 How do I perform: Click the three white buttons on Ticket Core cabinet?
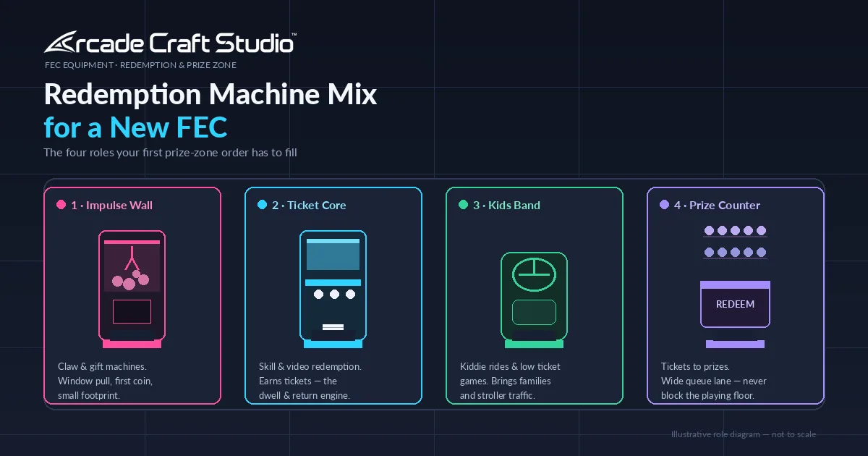334,295
